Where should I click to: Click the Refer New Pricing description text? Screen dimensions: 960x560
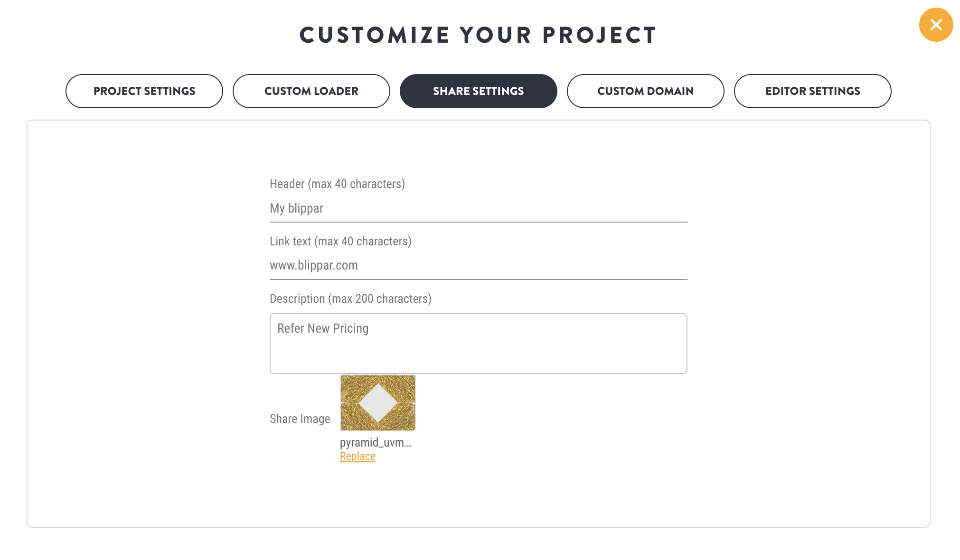323,328
